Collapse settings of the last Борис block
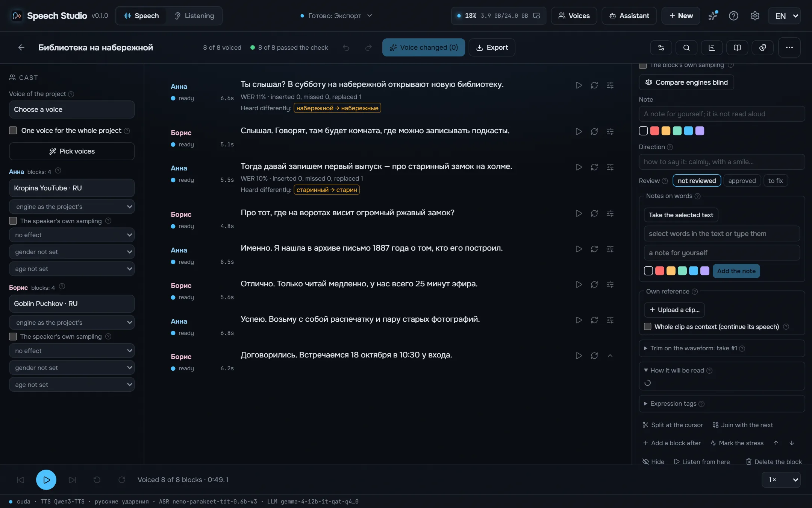Viewport: 812px width, 508px height. pos(610,356)
